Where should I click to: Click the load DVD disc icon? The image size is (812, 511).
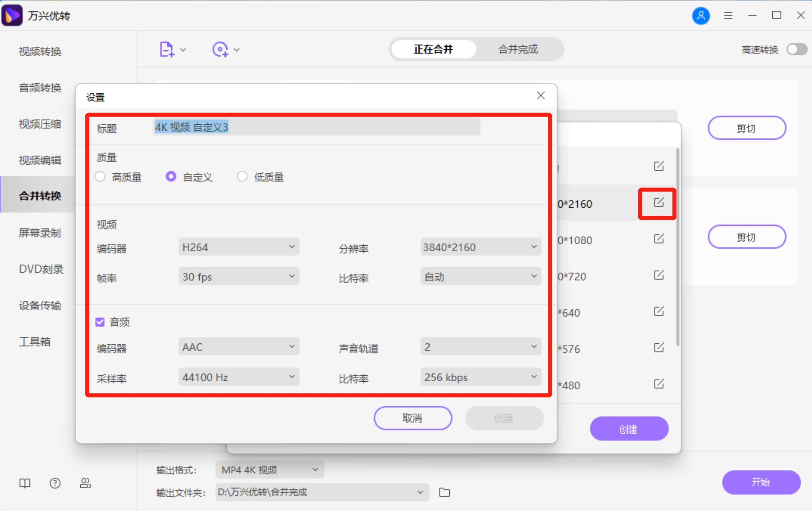pyautogui.click(x=220, y=49)
